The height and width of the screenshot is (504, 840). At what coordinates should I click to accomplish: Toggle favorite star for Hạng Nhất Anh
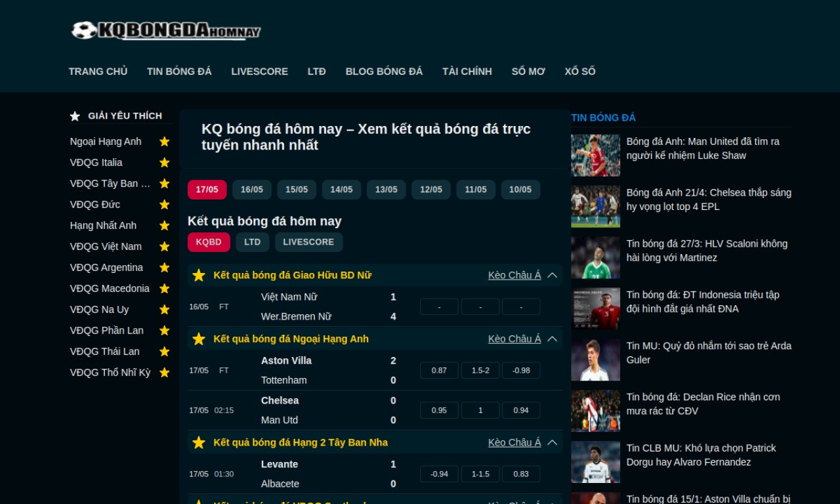[165, 226]
